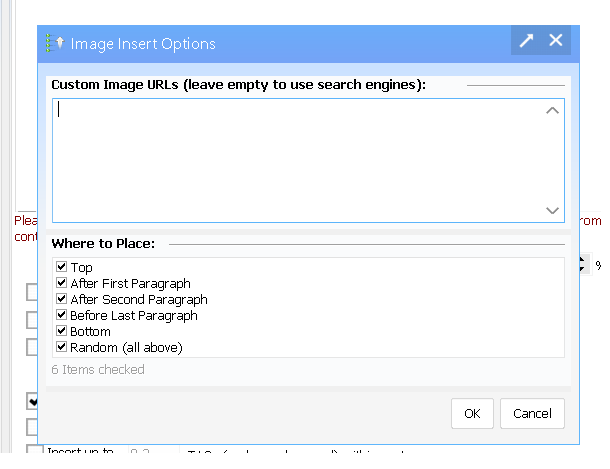Pop out dialog with arrow icon
This screenshot has width=610, height=469.
(x=526, y=40)
